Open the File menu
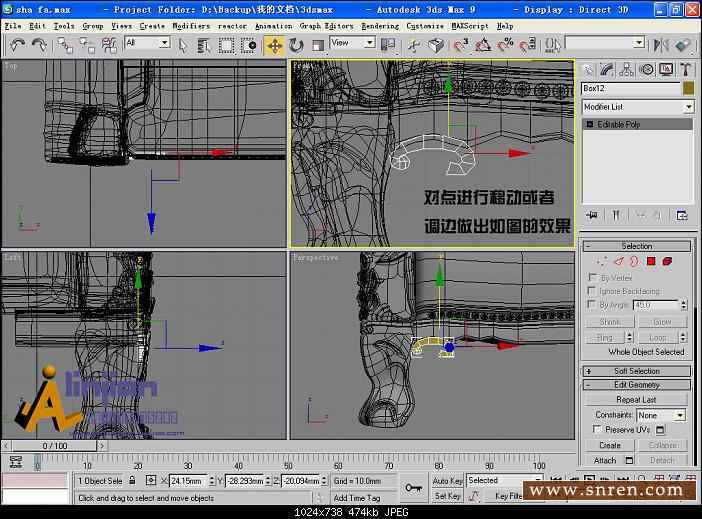The image size is (702, 519). [x=13, y=26]
